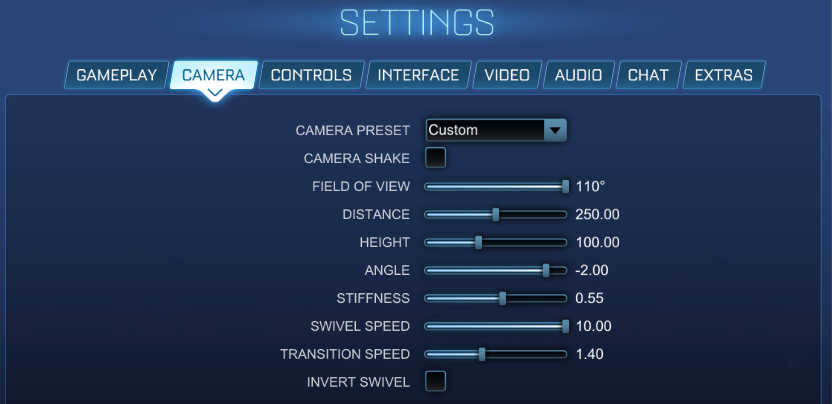This screenshot has height=404, width=832.
Task: Switch to the Extras tab
Action: tap(724, 75)
